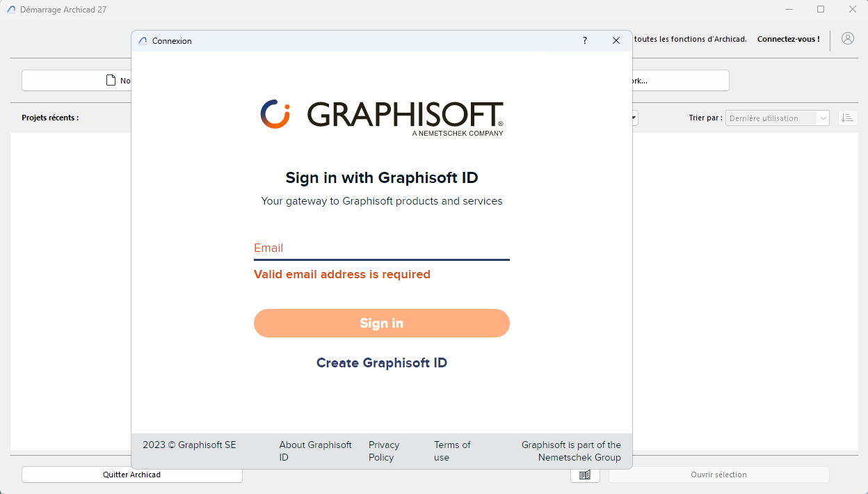This screenshot has height=494, width=868.
Task: Click the Quitter Archicad button
Action: pyautogui.click(x=132, y=475)
